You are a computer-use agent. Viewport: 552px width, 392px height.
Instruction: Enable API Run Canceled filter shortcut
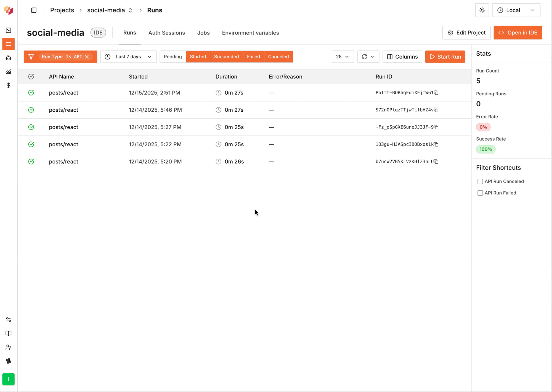pyautogui.click(x=480, y=181)
